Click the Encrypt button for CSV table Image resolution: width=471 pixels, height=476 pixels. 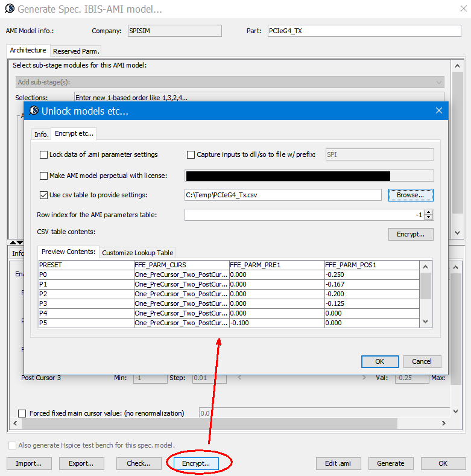[410, 234]
